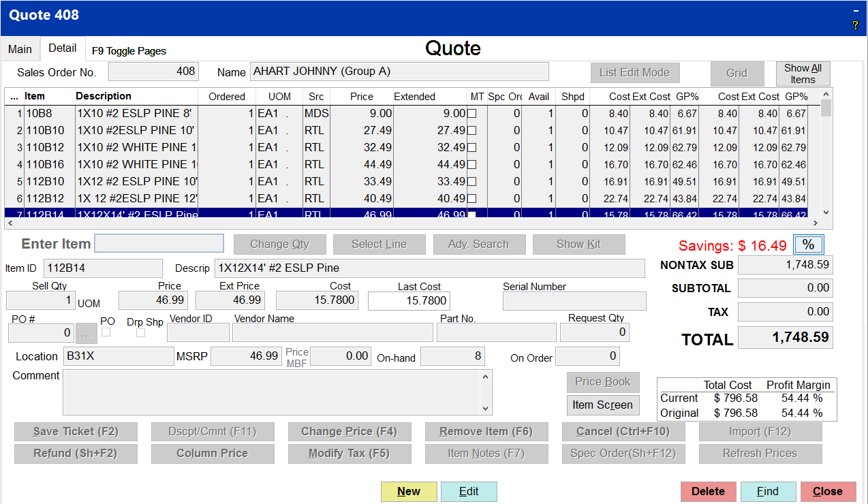
Task: Click the Dscpt/Cmnt (F11) button
Action: point(213,432)
